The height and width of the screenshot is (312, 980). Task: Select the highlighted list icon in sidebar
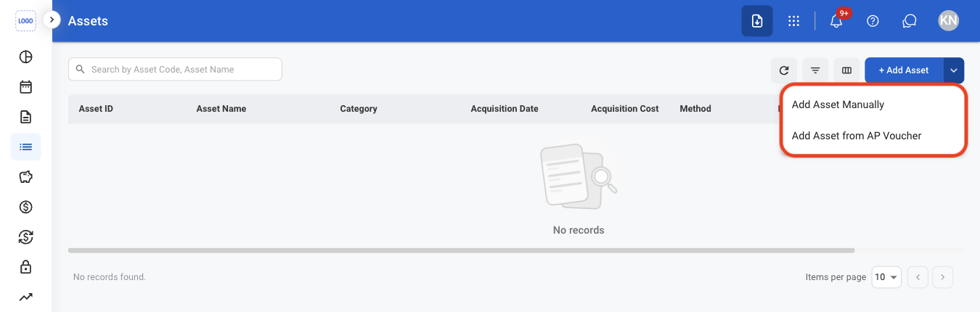coord(25,147)
